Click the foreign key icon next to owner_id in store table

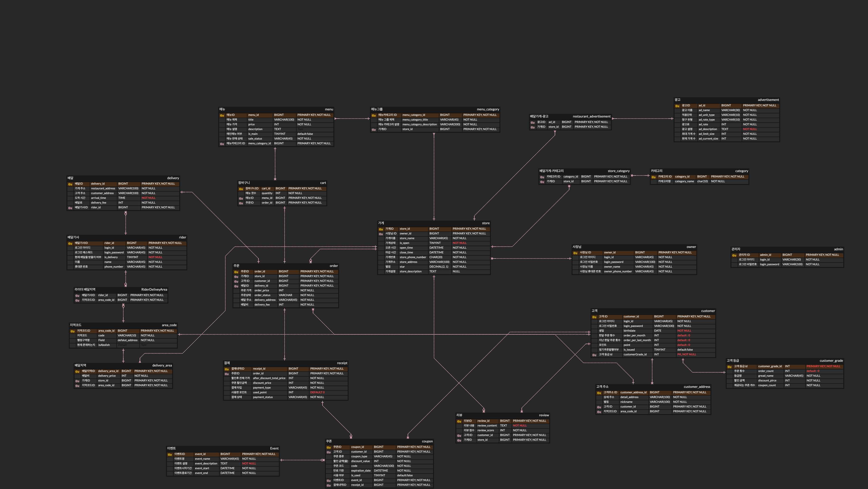pyautogui.click(x=381, y=234)
